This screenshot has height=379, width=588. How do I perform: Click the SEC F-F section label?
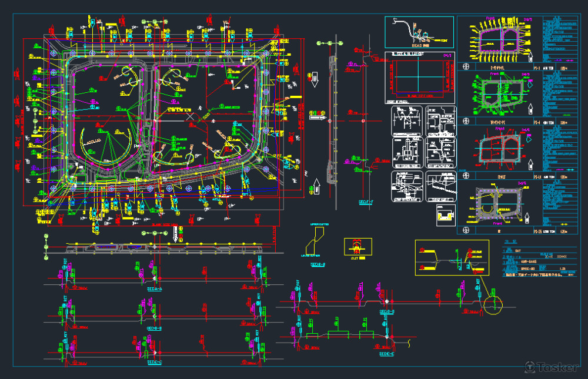[x=366, y=202]
